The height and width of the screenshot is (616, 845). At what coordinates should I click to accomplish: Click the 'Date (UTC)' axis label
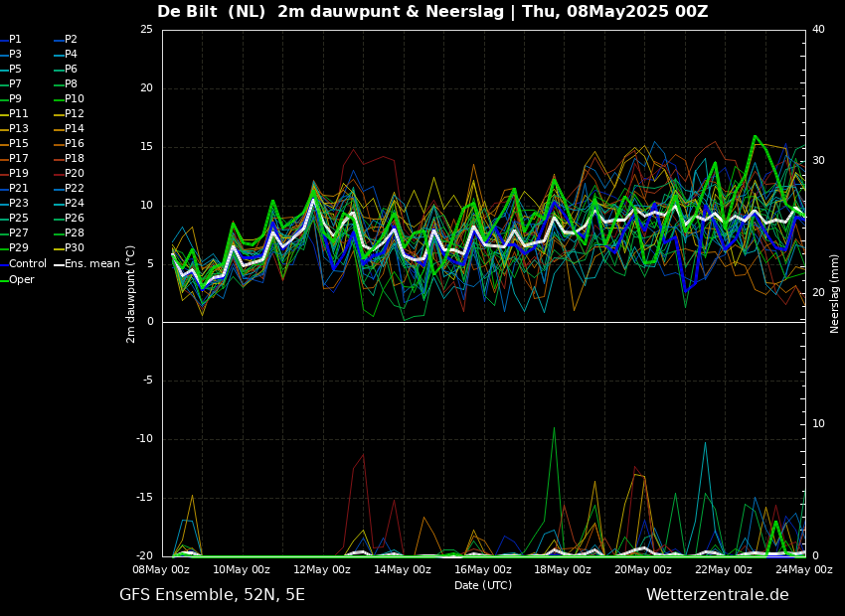click(483, 585)
